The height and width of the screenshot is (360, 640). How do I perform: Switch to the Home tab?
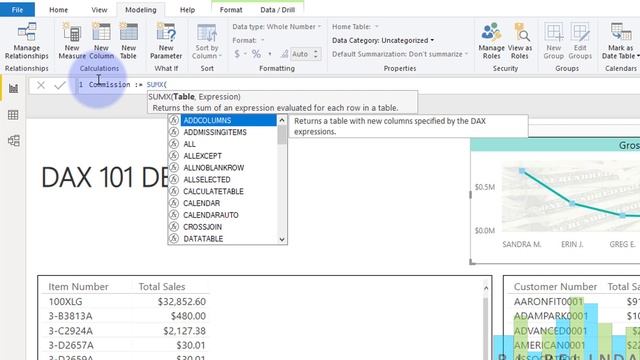58,9
